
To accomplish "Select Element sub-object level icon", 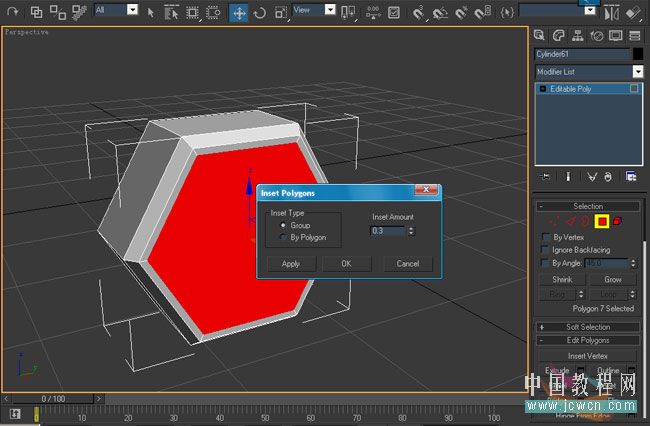I will click(x=618, y=221).
